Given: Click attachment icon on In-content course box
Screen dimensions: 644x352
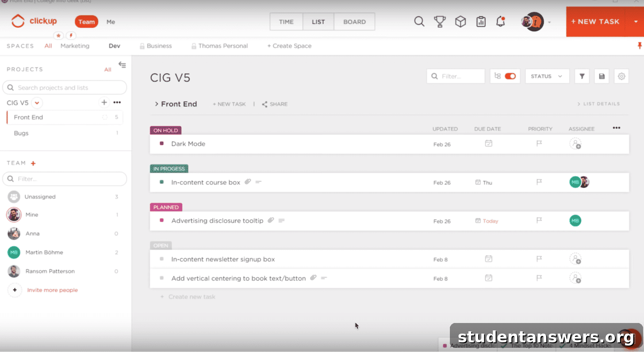Looking at the screenshot, I should point(247,182).
